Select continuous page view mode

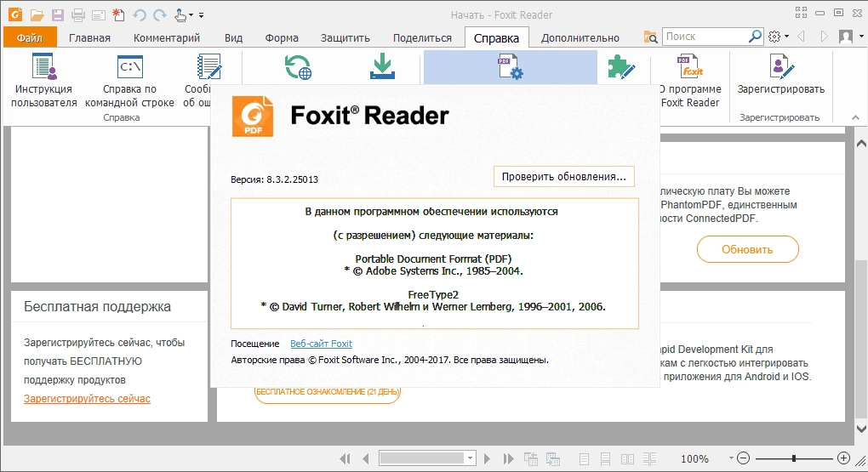pyautogui.click(x=605, y=458)
